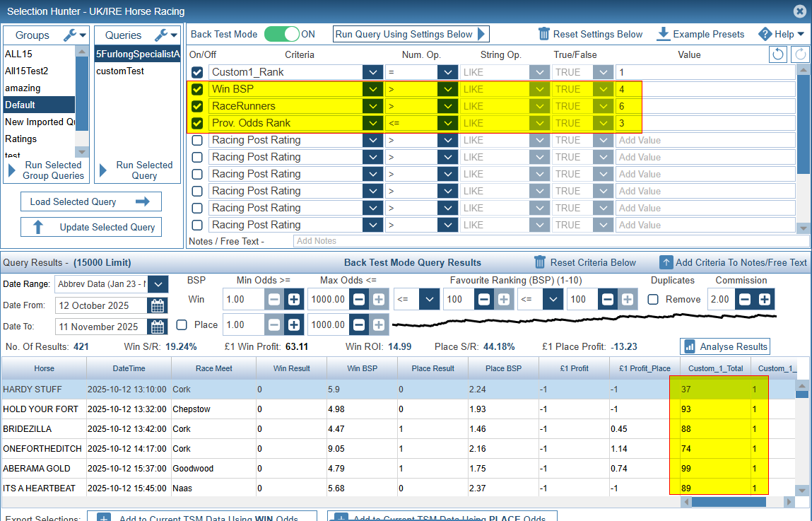Expand the Date Range dropdown
The width and height of the screenshot is (812, 521).
[159, 284]
